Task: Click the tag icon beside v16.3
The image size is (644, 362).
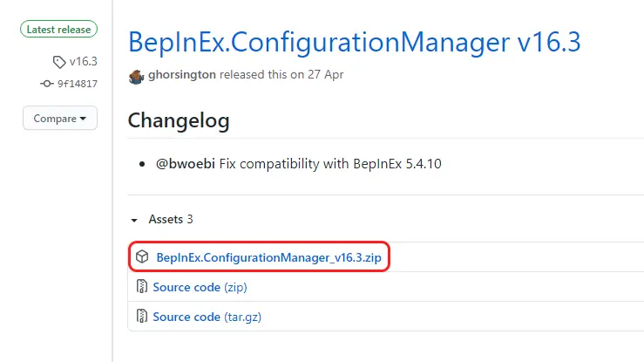Action: coord(59,62)
